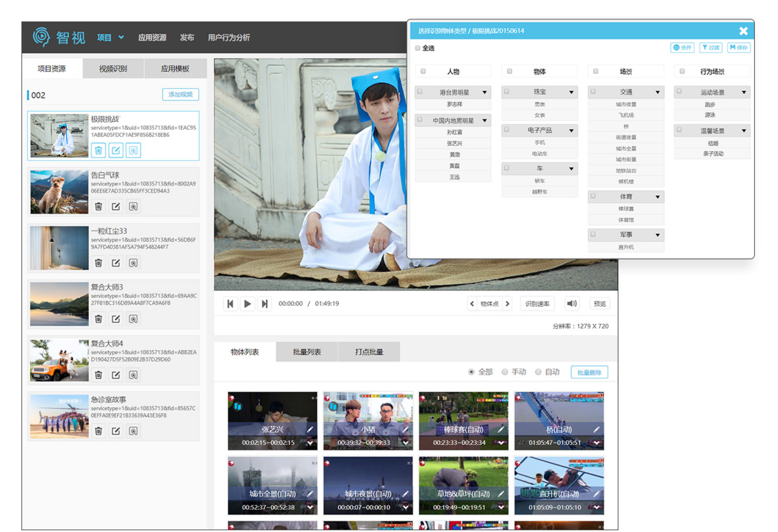Check the 全选 checkbox

coord(418,48)
